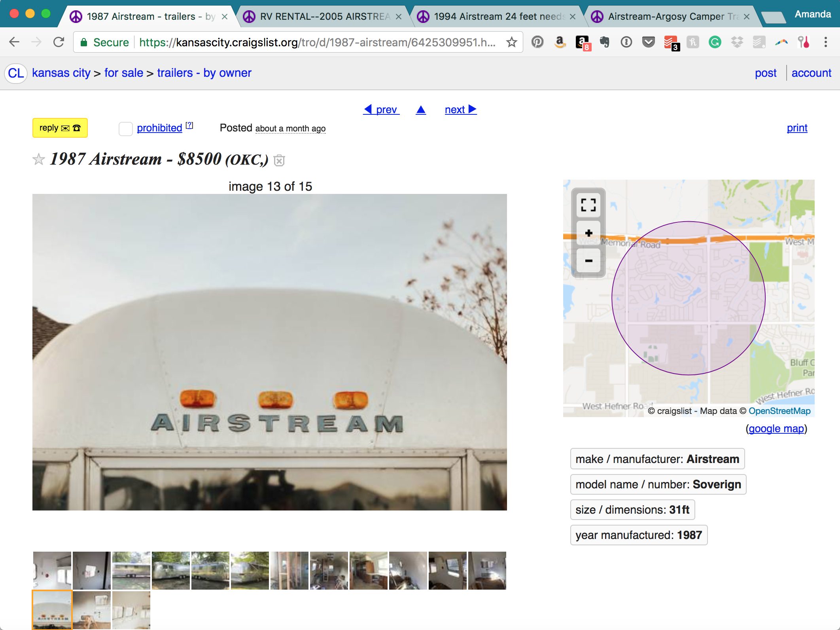
Task: Click the reply button
Action: click(60, 128)
